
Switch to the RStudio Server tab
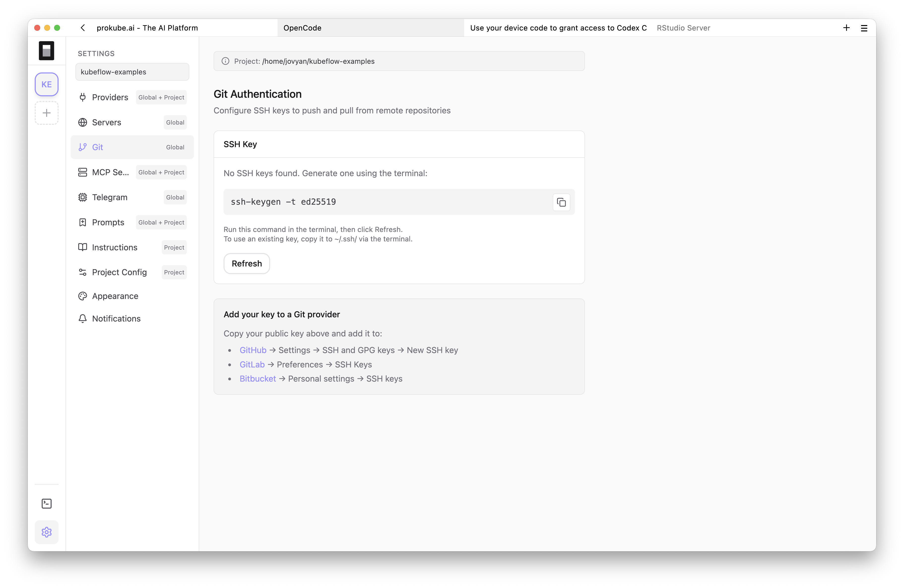(x=683, y=28)
